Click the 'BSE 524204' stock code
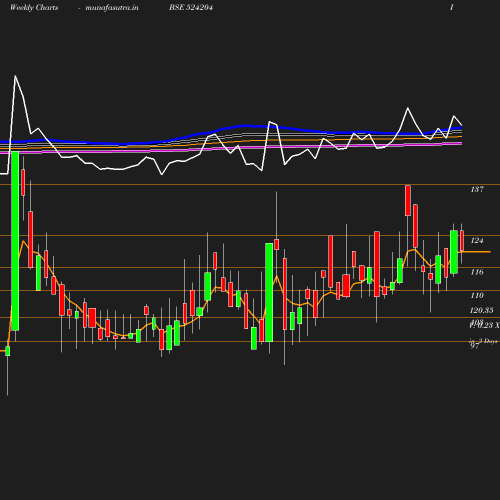This screenshot has height=500, width=500. point(191,7)
